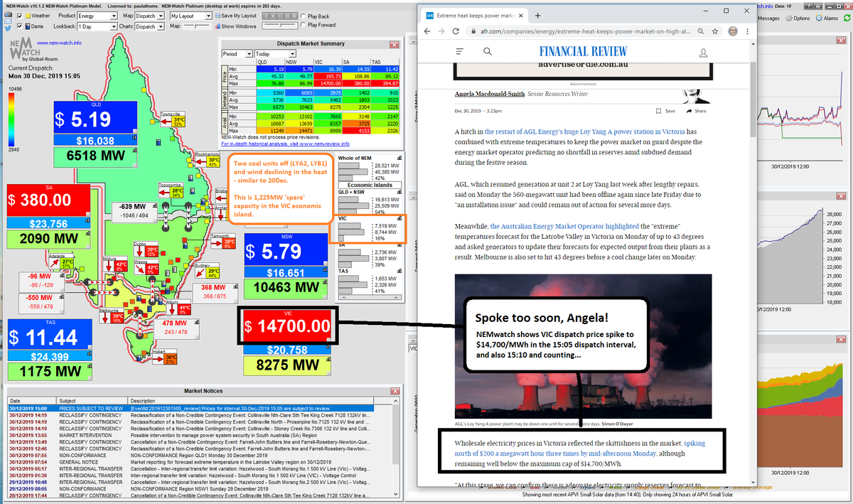Click the VIC $14700.00 price box
This screenshot has height=504, width=853.
coord(288,326)
